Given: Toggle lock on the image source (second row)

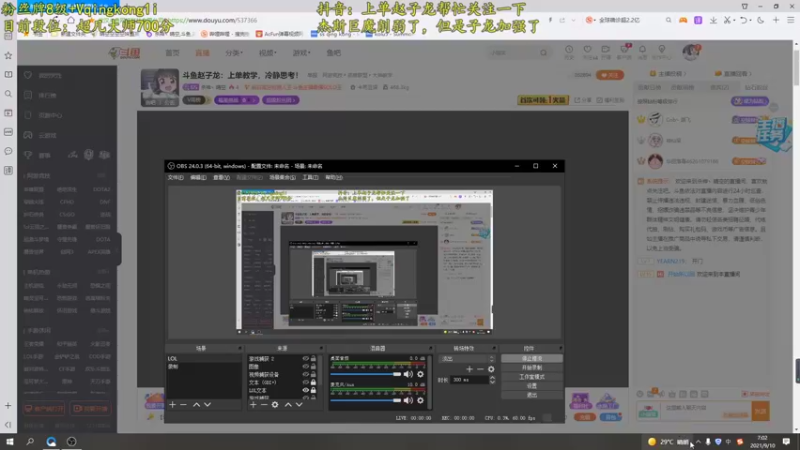Looking at the screenshot, I should point(313,366).
